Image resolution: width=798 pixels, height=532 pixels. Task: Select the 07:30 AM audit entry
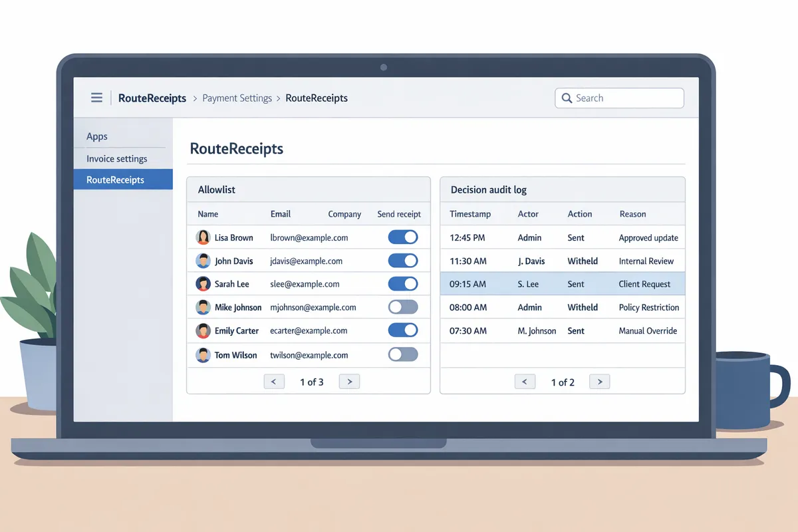[x=563, y=331]
